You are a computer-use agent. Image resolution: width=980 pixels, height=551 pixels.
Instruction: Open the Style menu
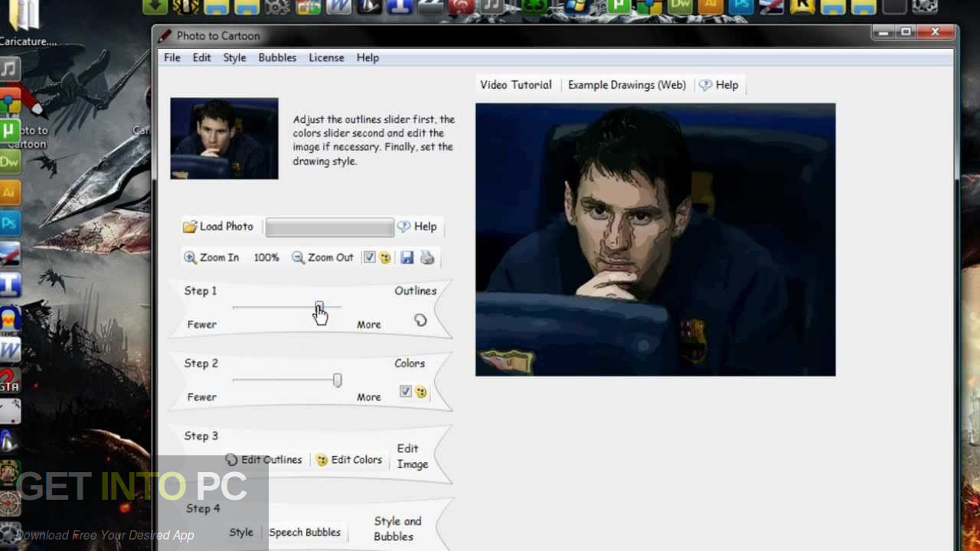234,57
